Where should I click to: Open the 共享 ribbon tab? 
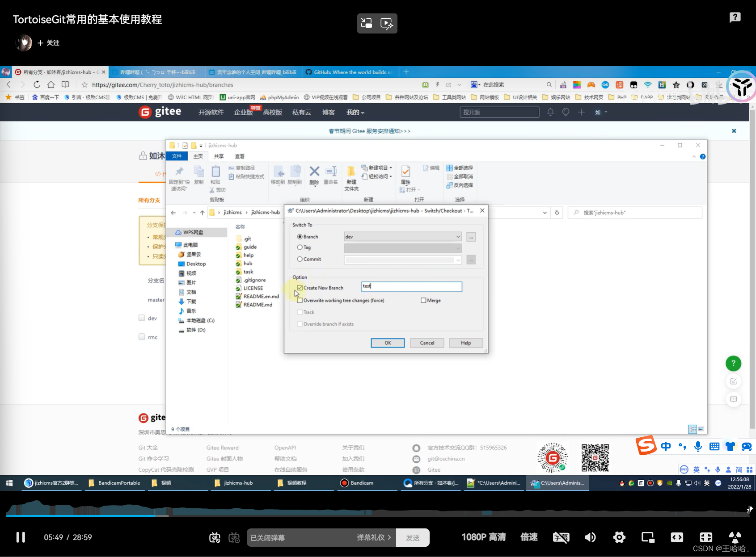(x=219, y=156)
